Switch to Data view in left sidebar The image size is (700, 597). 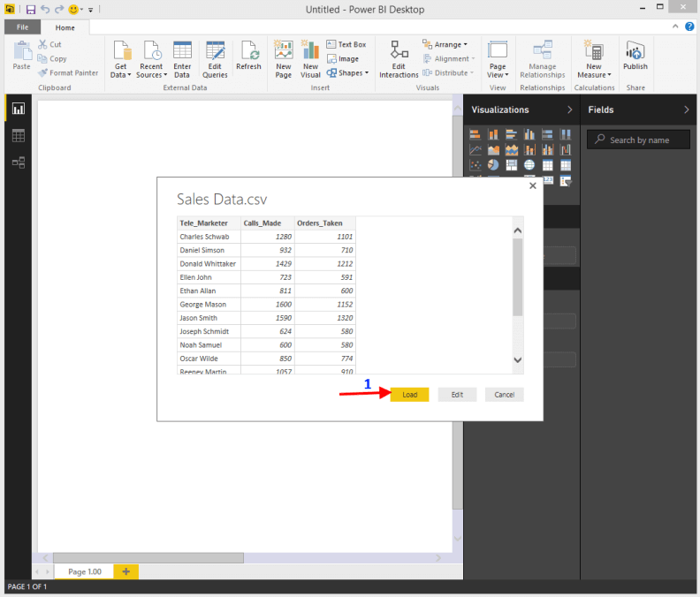pyautogui.click(x=18, y=136)
